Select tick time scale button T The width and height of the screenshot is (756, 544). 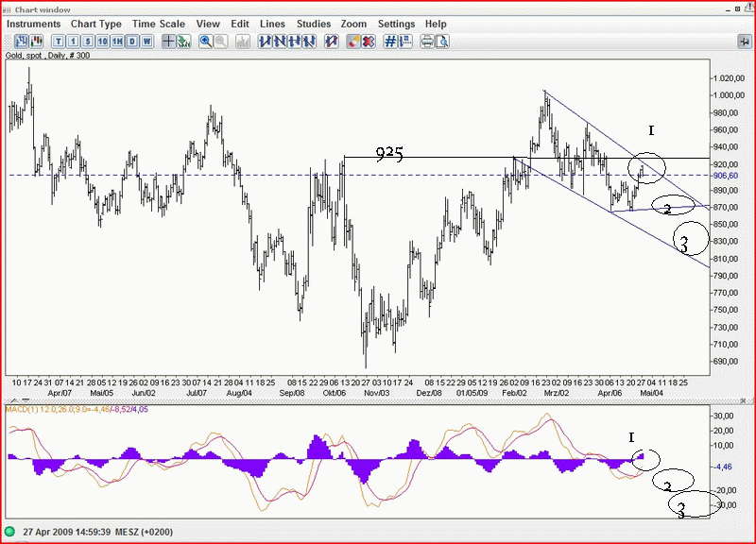(x=59, y=42)
